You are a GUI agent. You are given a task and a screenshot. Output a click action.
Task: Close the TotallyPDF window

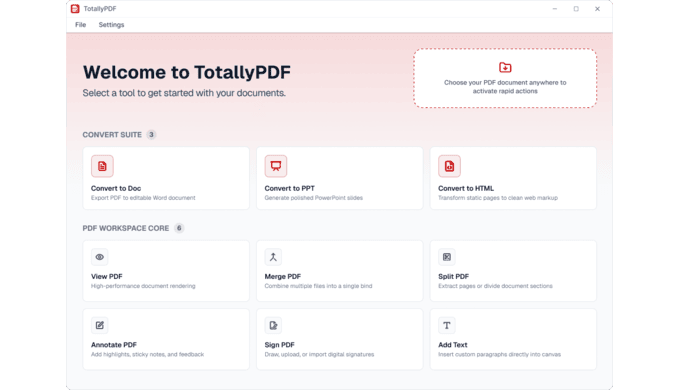597,9
